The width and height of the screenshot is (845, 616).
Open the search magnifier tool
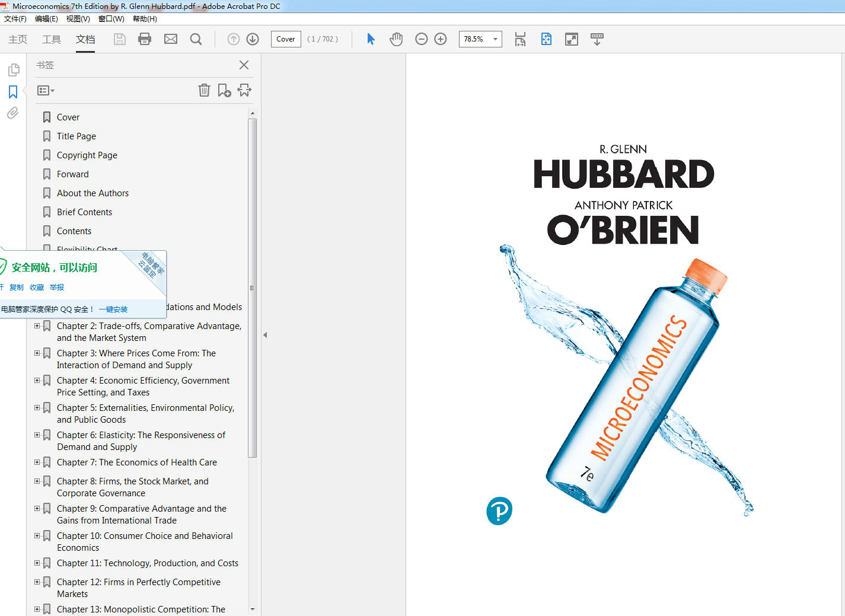[196, 39]
